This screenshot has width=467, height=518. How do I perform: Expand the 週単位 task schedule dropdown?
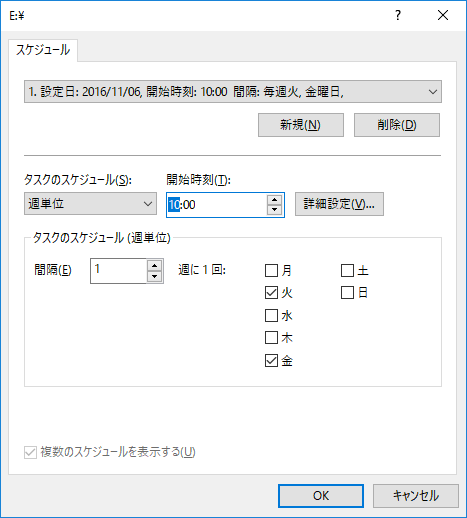tap(90, 203)
